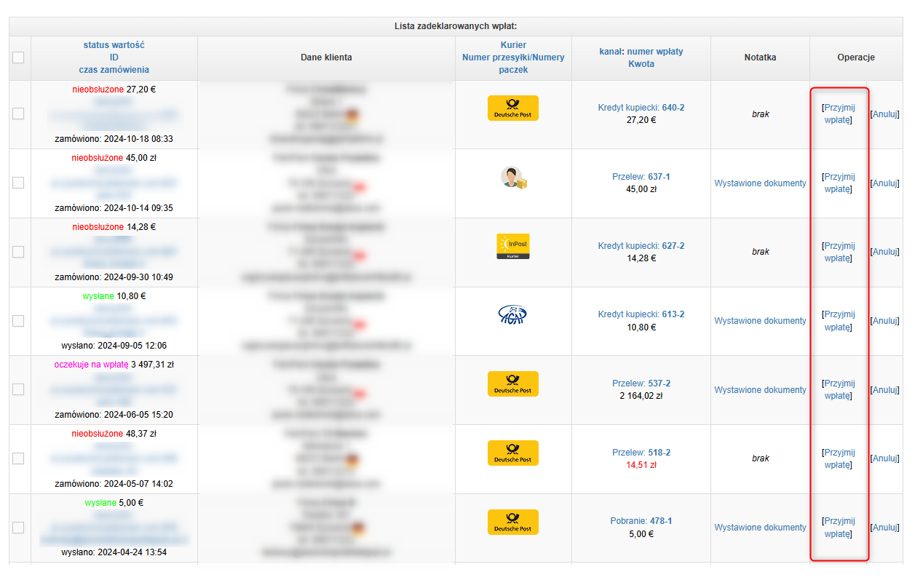The height and width of the screenshot is (588, 923).
Task: Click Przyjmij wpłatę for payment 518-2
Action: (839, 458)
